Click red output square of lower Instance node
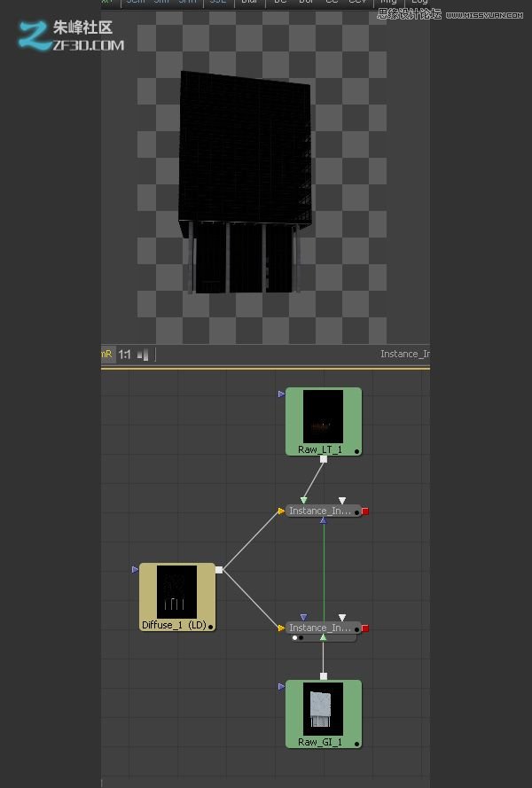Viewport: 532px width, 788px height. (x=365, y=628)
